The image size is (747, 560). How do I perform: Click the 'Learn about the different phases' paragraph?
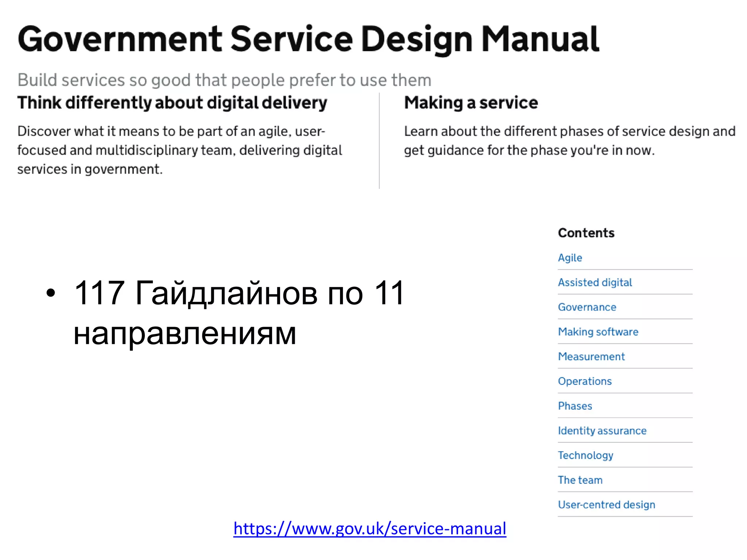[x=570, y=141]
